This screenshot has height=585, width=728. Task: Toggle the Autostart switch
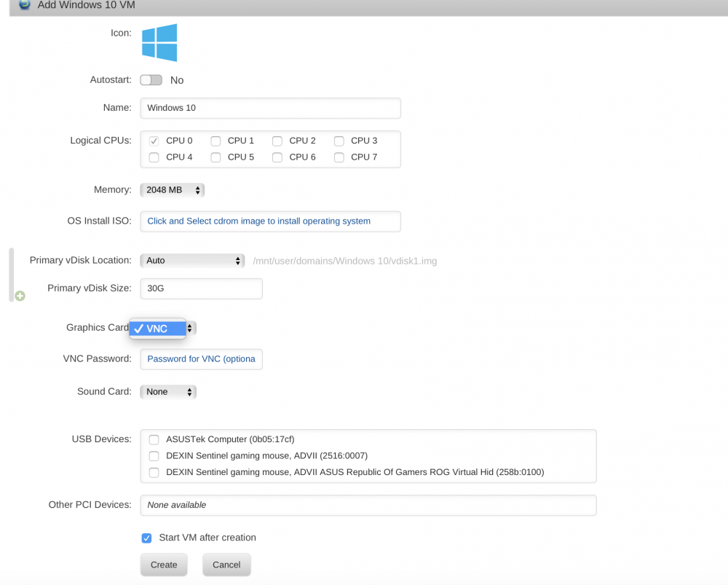point(151,80)
